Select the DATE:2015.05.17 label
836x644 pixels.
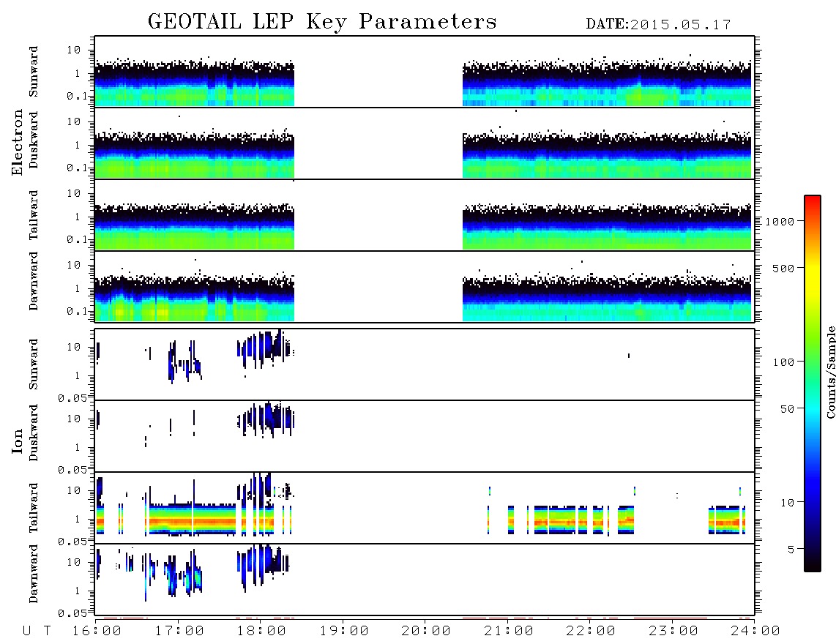tap(658, 25)
